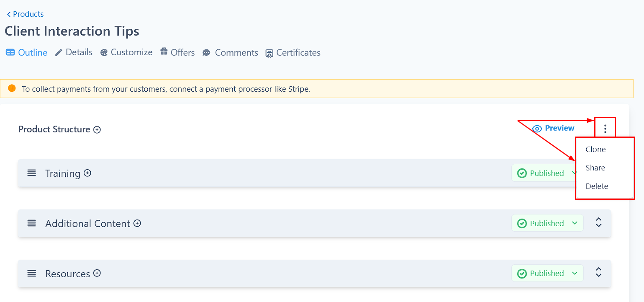Click the plus icon beside Additional Content

(x=137, y=223)
